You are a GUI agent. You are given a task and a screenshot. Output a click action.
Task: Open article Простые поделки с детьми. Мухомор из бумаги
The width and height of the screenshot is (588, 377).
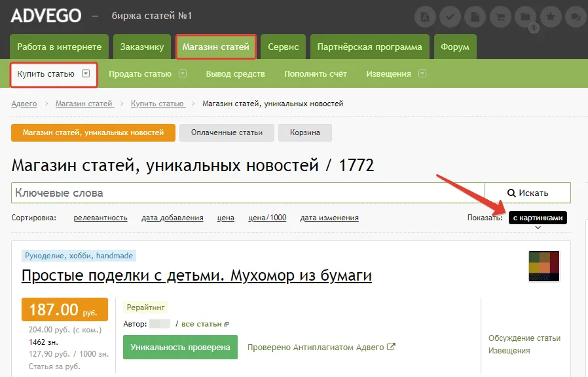196,275
